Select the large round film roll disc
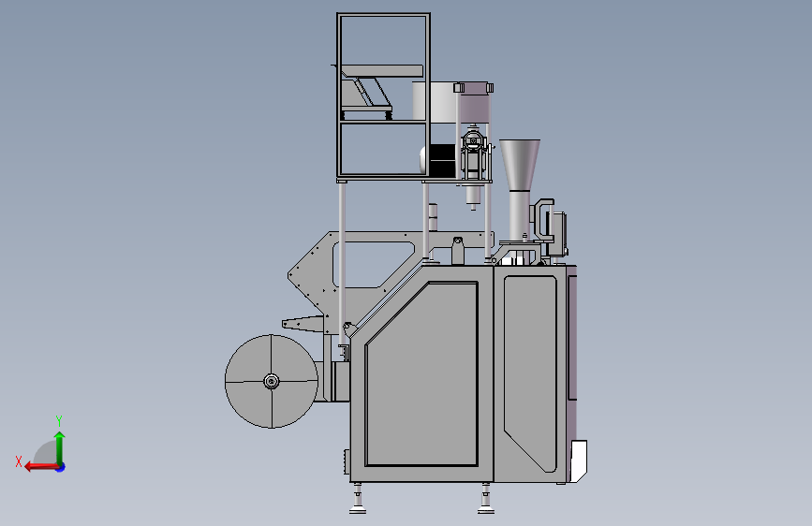812x526 pixels. (x=272, y=381)
